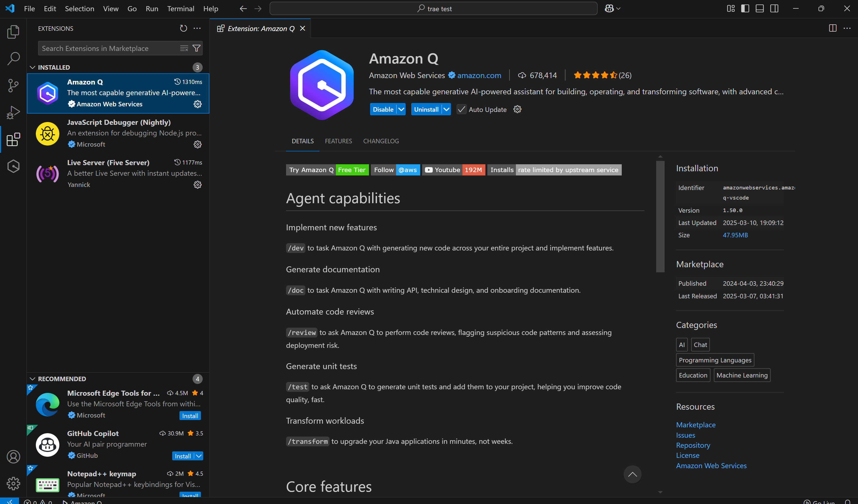Select Live Server (Five Server) in installed list
The height and width of the screenshot is (504, 858).
pos(118,174)
